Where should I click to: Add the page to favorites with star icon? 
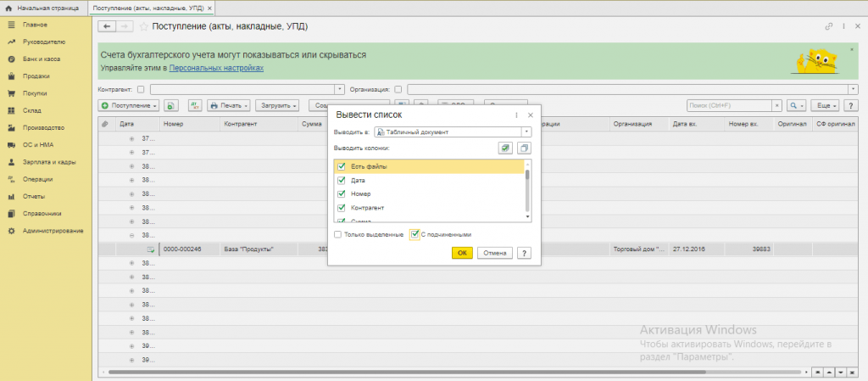tap(143, 26)
